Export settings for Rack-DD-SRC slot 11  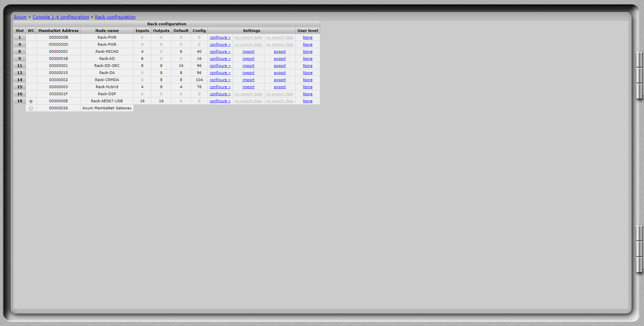click(280, 66)
